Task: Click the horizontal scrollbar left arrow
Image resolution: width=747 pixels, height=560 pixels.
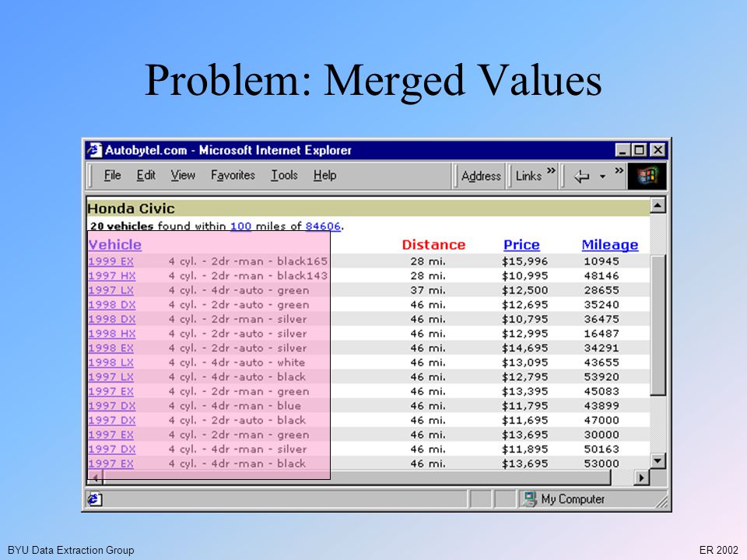Action: click(95, 477)
